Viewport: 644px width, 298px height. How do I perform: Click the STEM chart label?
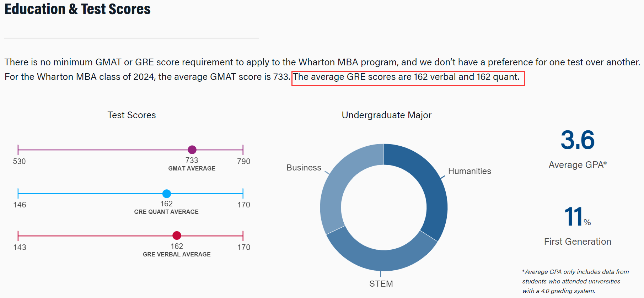[x=381, y=284]
